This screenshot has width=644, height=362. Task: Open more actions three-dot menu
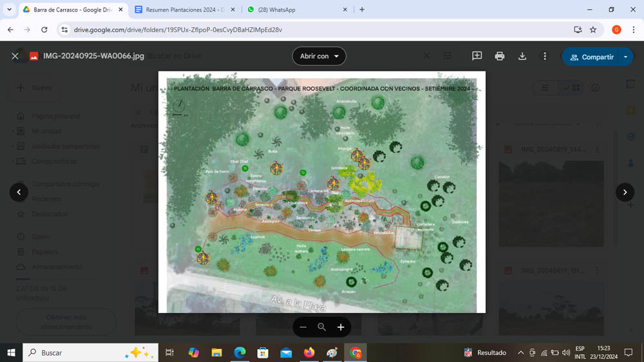(545, 57)
